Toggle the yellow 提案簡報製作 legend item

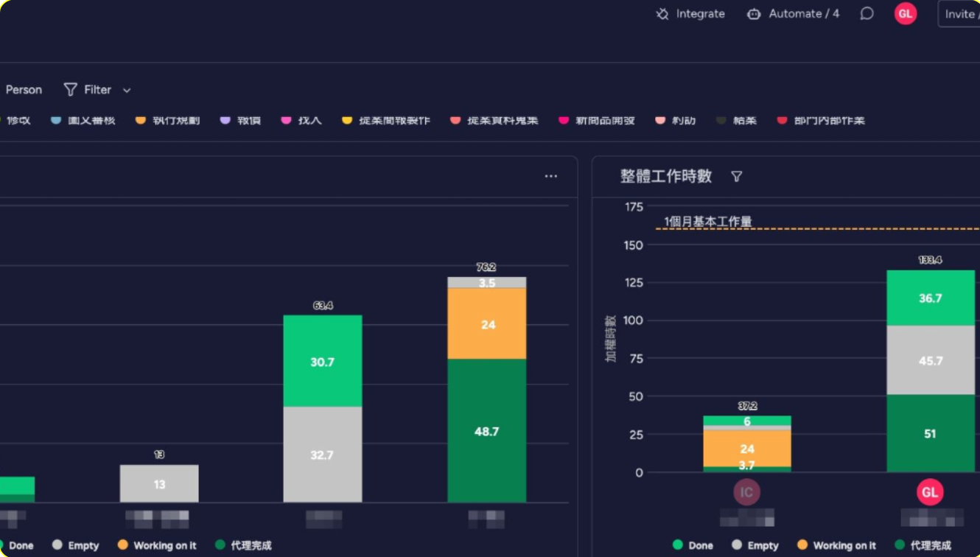pyautogui.click(x=386, y=120)
